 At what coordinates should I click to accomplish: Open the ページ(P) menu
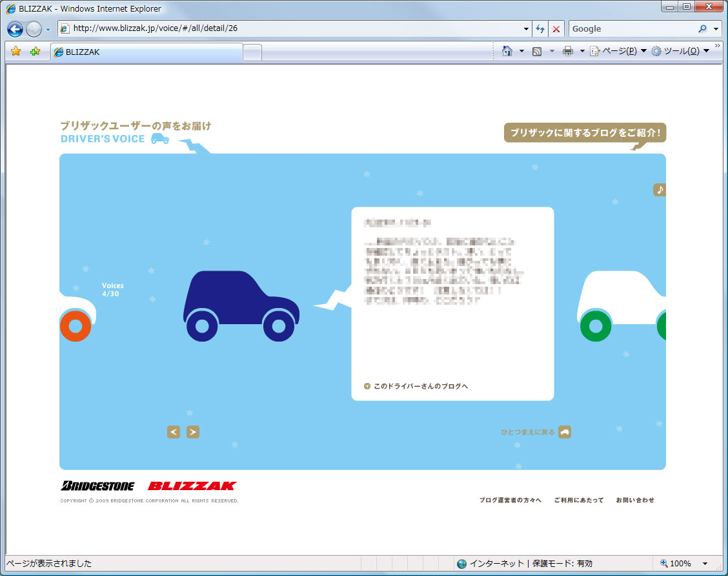point(618,51)
